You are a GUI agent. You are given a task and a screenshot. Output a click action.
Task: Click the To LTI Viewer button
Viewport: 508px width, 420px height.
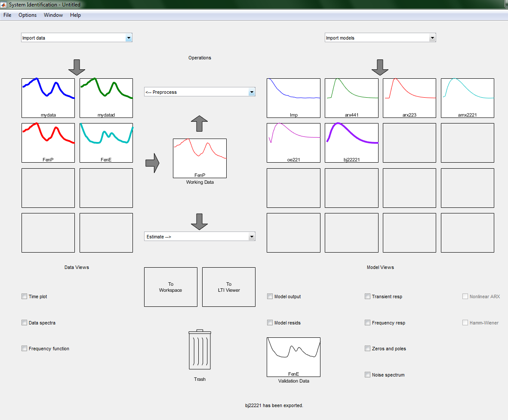[x=229, y=287]
